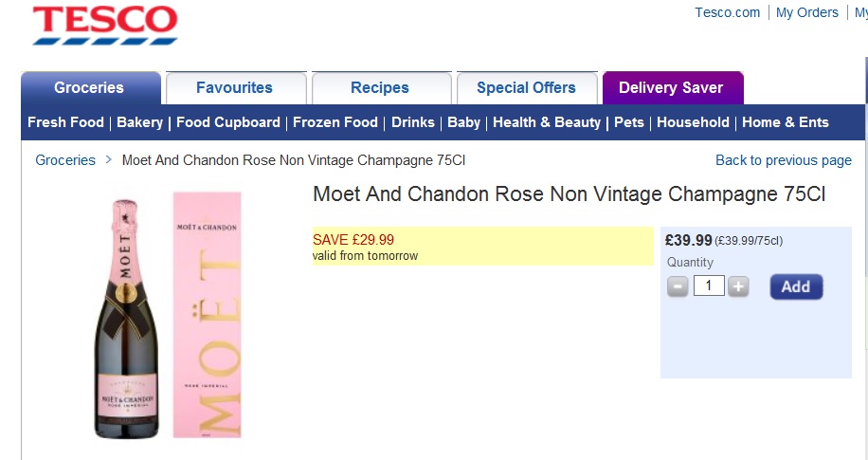Open the Drinks category menu
The height and width of the screenshot is (460, 868).
click(413, 122)
